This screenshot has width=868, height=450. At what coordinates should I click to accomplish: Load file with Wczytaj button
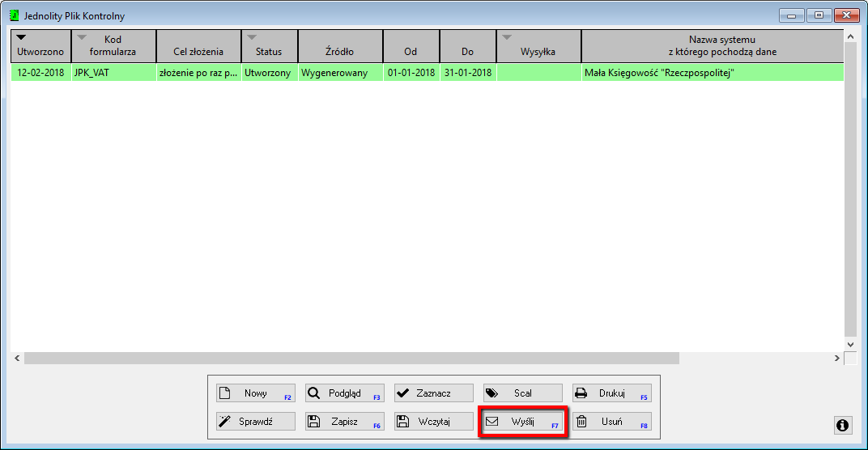(433, 422)
